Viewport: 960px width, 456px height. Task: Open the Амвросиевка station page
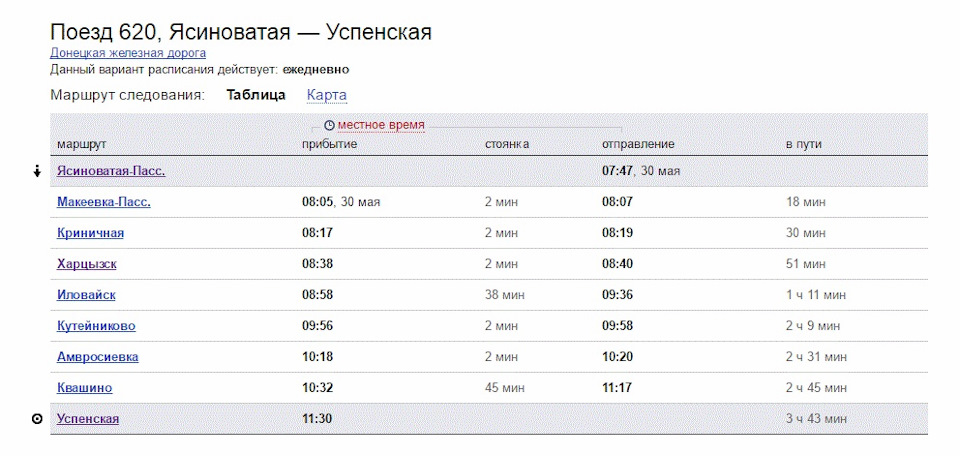[98, 357]
